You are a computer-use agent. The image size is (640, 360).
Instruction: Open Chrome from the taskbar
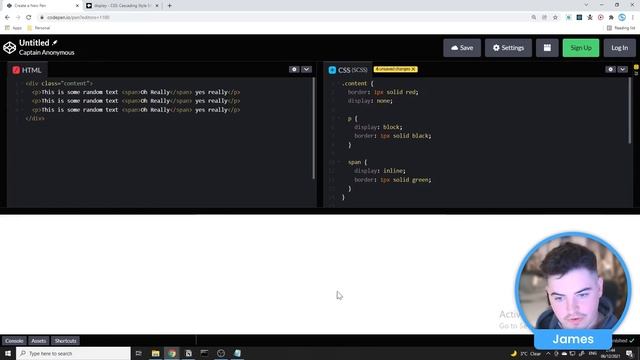(x=172, y=353)
